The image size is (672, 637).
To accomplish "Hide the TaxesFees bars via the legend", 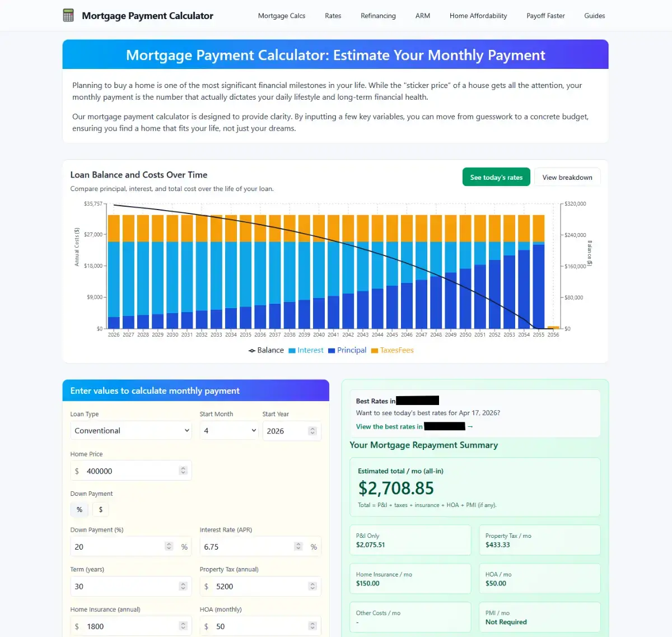I will [392, 350].
